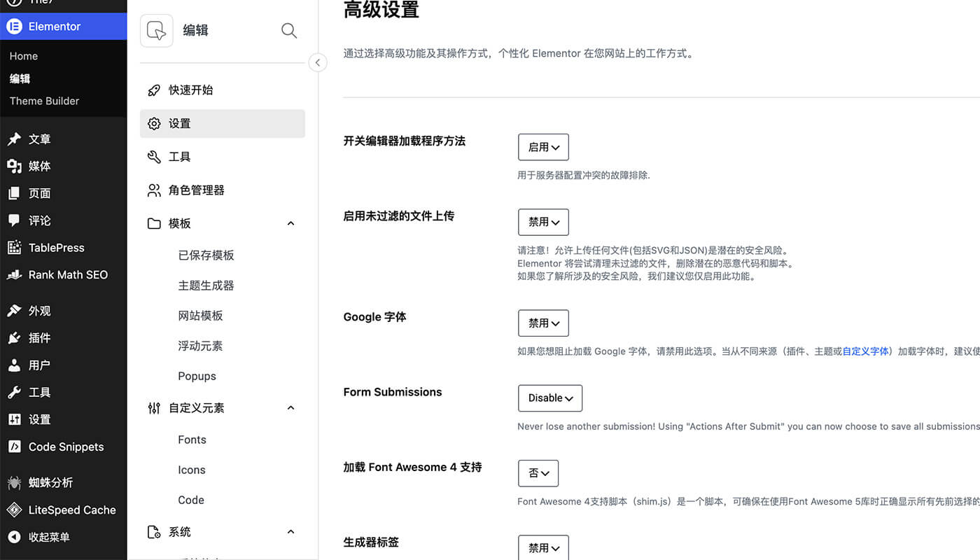Open 编辑 under Elementor menu
Screen dimensions: 980x560
pos(20,78)
